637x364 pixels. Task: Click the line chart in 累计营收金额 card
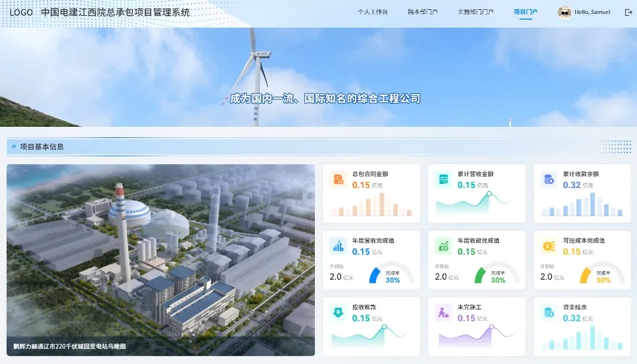point(474,203)
